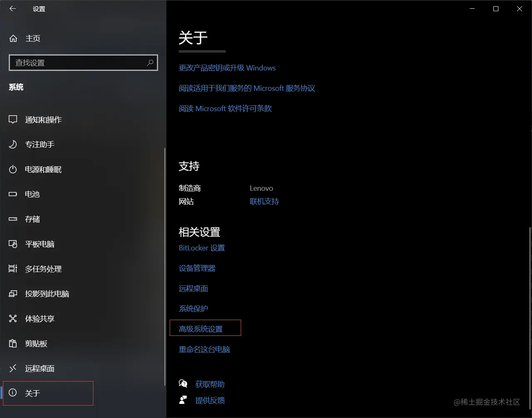Image resolution: width=532 pixels, height=418 pixels.
Task: Open 平板电脑 tablet icon
Action: point(13,244)
